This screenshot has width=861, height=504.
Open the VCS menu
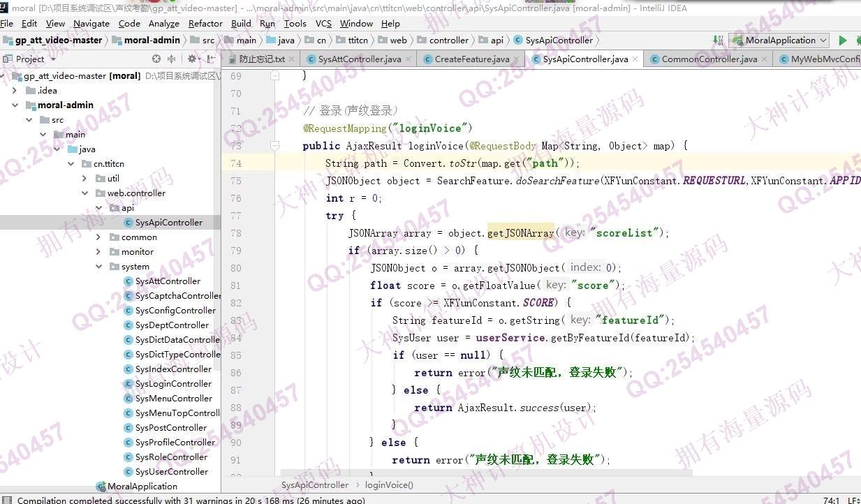coord(323,23)
